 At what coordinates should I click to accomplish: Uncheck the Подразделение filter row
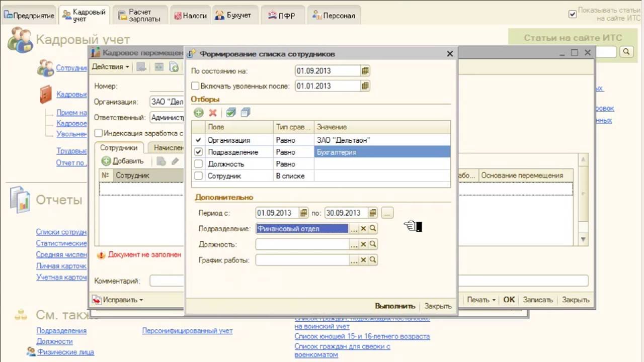point(198,152)
